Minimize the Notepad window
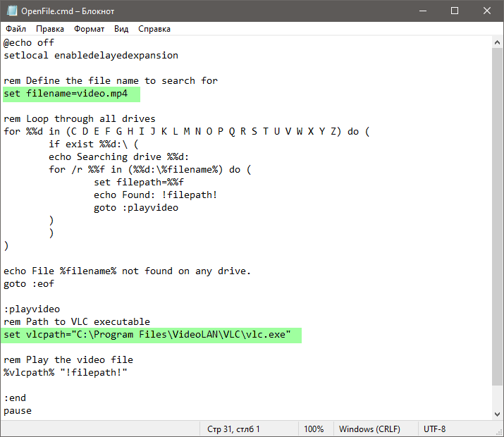 pos(423,11)
